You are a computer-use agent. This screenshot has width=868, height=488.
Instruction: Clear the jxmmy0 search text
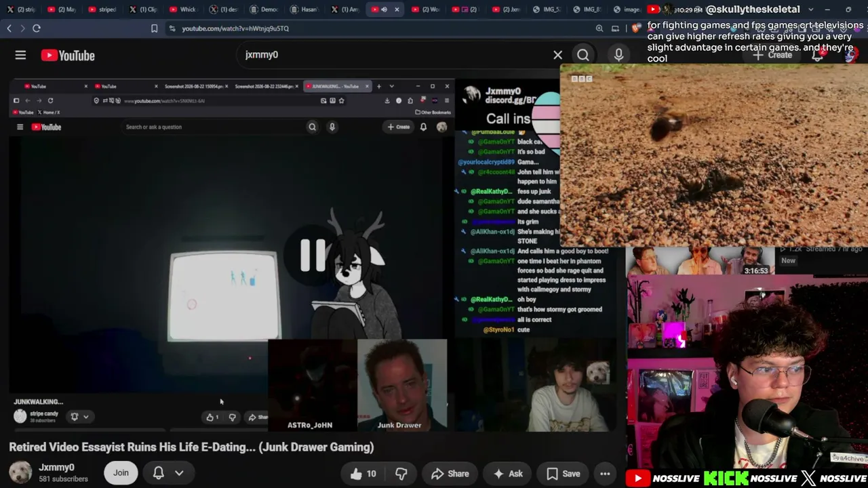557,55
